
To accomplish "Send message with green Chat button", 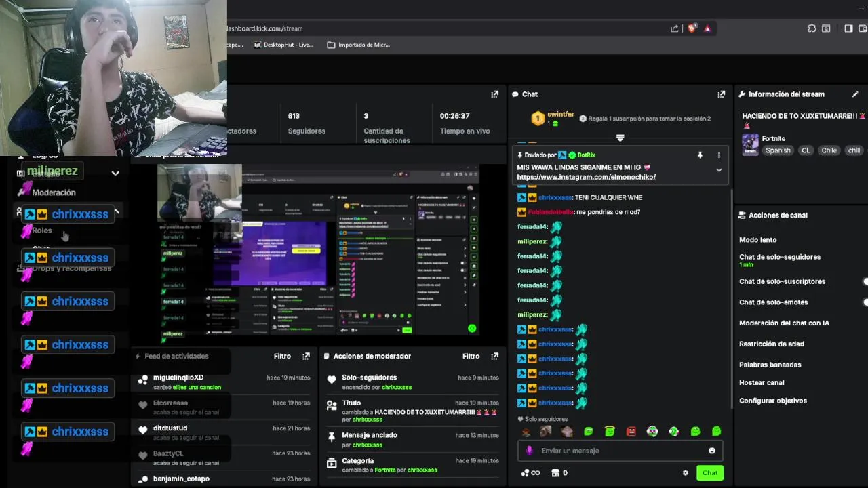I will pos(709,472).
